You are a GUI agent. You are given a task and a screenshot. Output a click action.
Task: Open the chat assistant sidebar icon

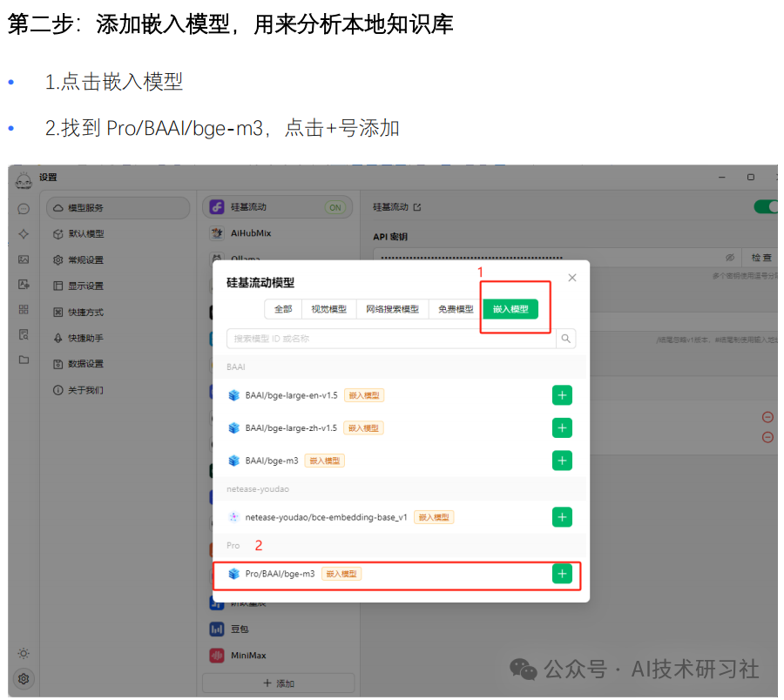pyautogui.click(x=24, y=209)
